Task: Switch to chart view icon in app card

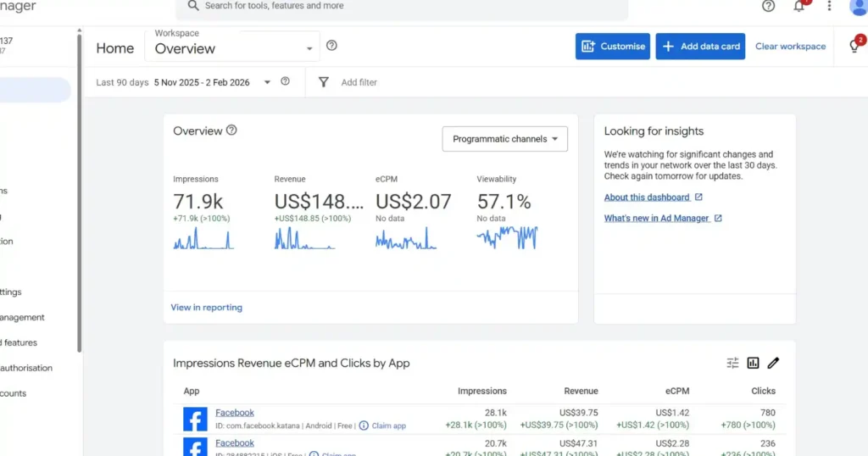Action: click(x=753, y=363)
